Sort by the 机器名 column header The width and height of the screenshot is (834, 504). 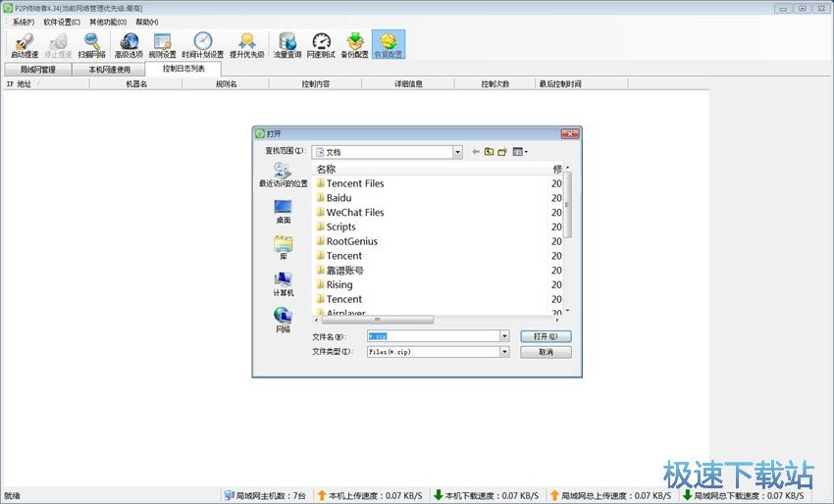tap(136, 84)
